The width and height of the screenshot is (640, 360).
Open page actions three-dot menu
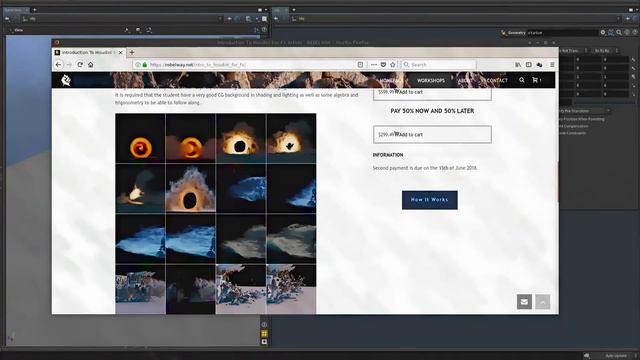pos(373,64)
